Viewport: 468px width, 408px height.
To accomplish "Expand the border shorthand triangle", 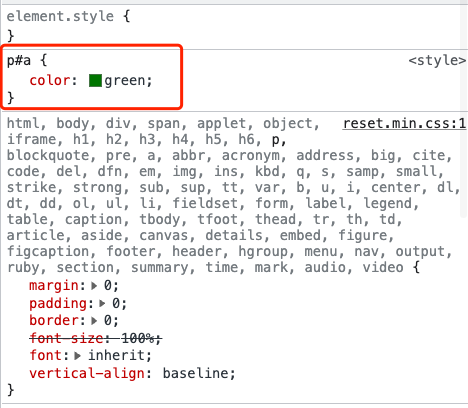I will pyautogui.click(x=94, y=321).
